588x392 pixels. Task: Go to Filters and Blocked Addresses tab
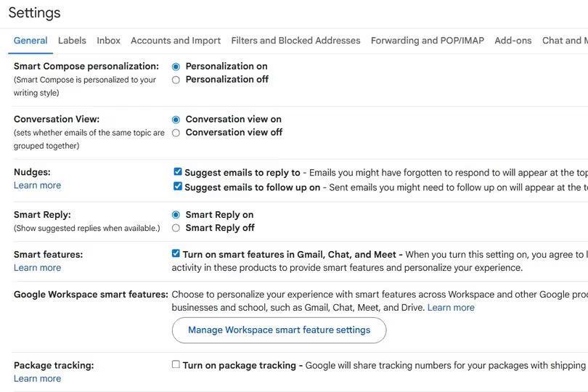click(x=295, y=41)
